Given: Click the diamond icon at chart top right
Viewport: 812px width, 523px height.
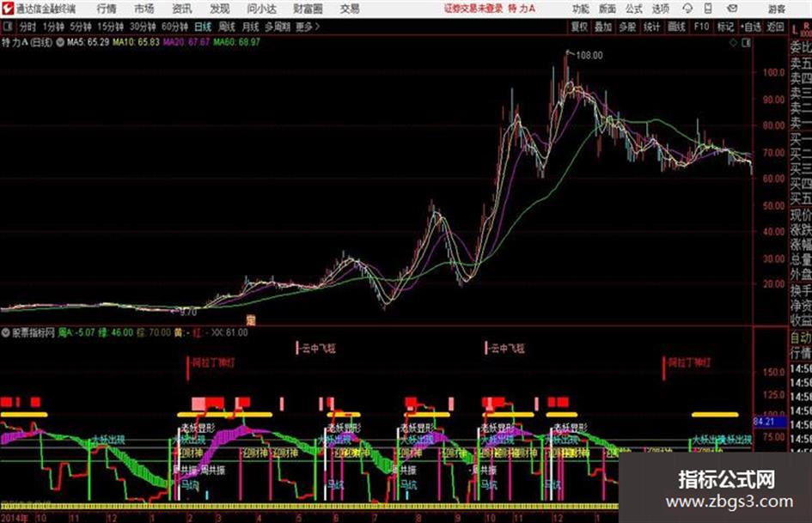Looking at the screenshot, I should pos(733,43).
